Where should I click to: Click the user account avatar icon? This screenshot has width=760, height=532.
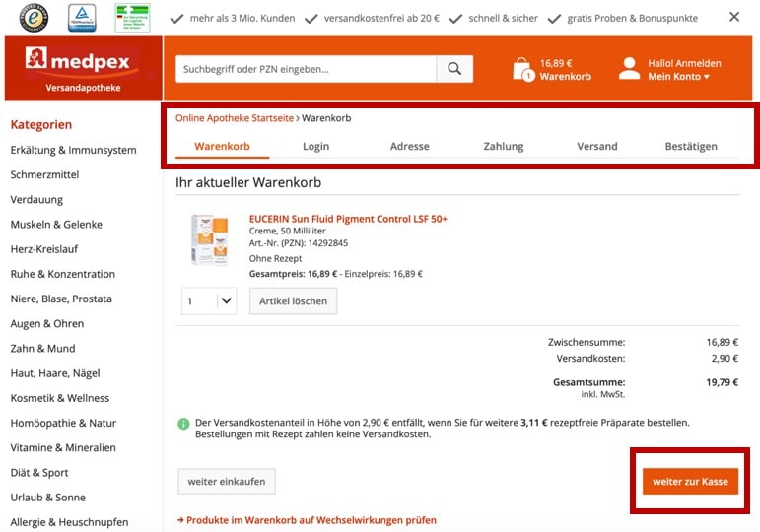point(629,69)
